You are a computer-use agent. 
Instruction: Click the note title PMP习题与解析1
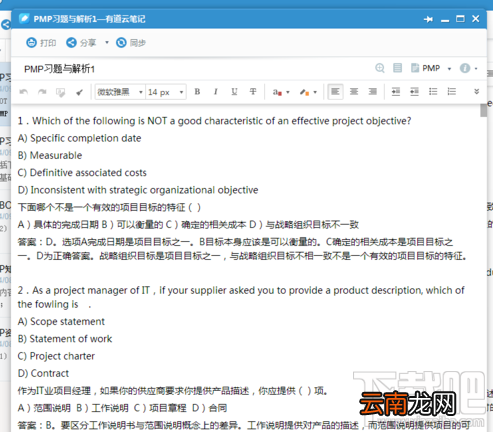[60, 69]
